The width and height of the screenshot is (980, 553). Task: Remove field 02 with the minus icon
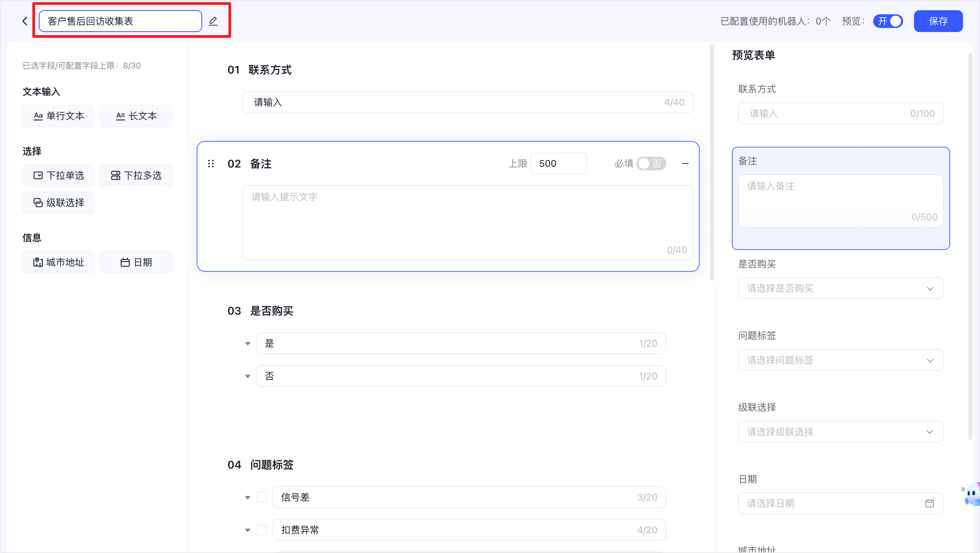click(685, 164)
